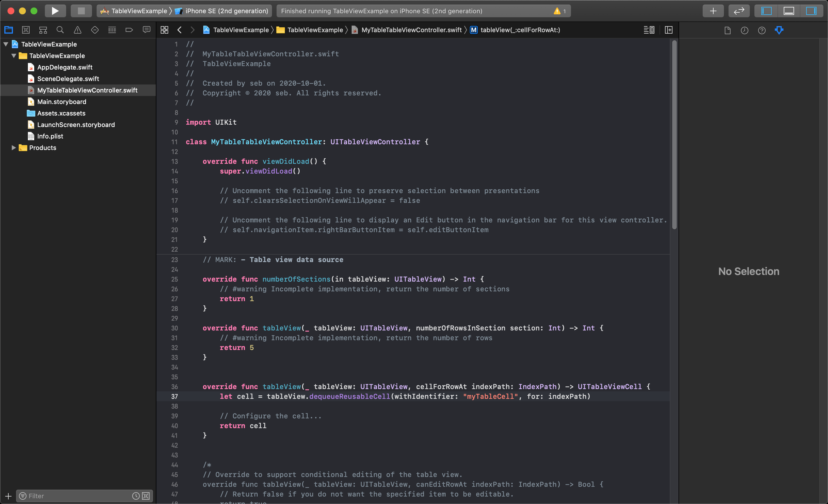The image size is (828, 504).
Task: Open editor options menu
Action: pos(649,30)
